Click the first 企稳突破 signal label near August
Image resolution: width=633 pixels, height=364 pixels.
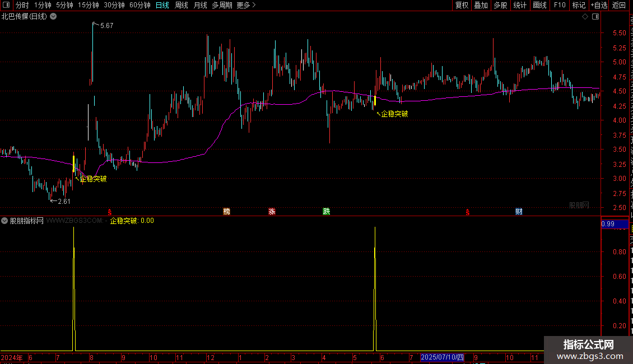(x=93, y=179)
